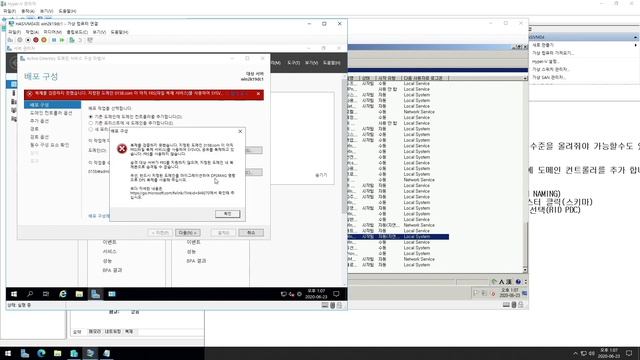This screenshot has height=360, width=640.
Task: Open Hyper-V 설정 in actions pane
Action: [545, 61]
